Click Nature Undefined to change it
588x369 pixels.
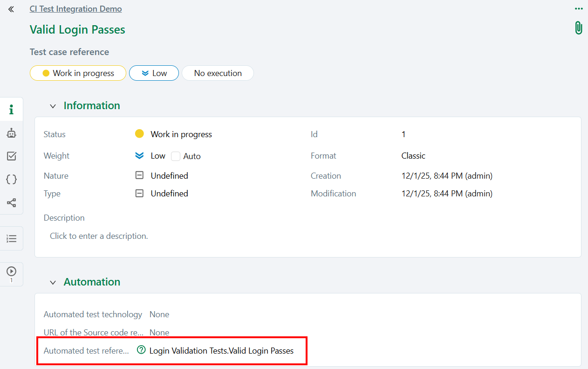[x=169, y=175]
